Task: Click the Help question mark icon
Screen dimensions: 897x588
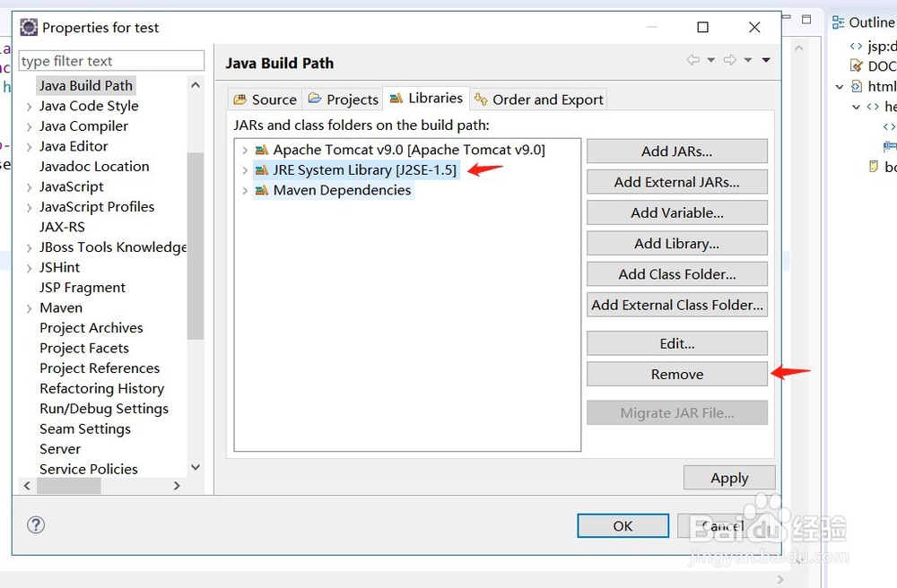Action: tap(37, 525)
